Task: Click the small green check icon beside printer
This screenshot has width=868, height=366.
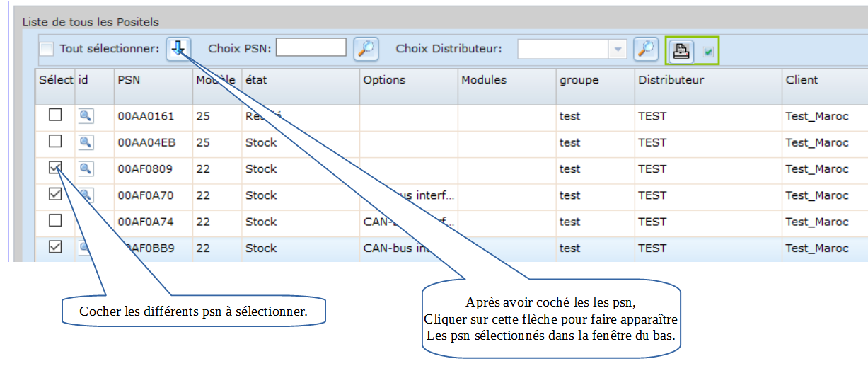Action: coord(708,52)
